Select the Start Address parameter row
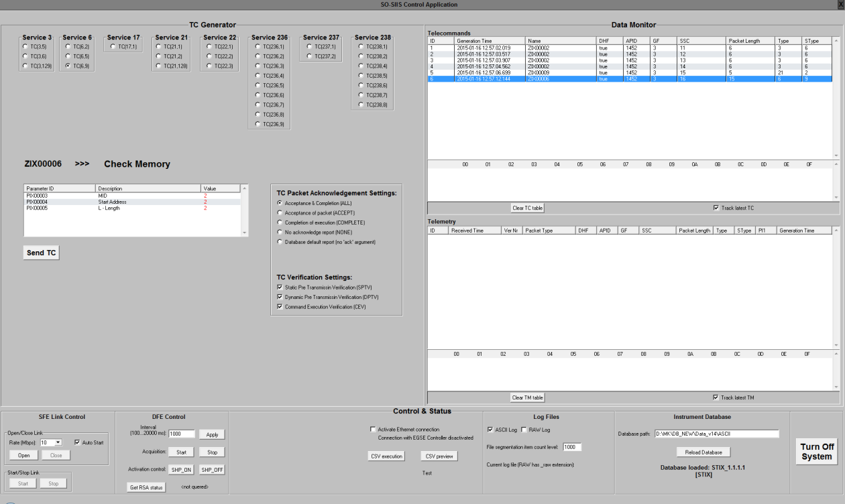 (x=131, y=202)
